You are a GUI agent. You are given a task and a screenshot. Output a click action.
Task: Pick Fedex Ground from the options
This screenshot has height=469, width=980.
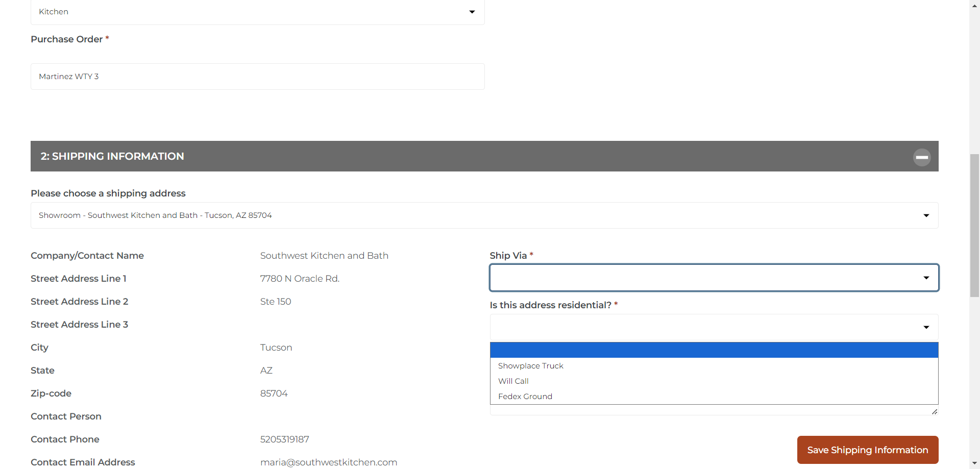pos(525,397)
